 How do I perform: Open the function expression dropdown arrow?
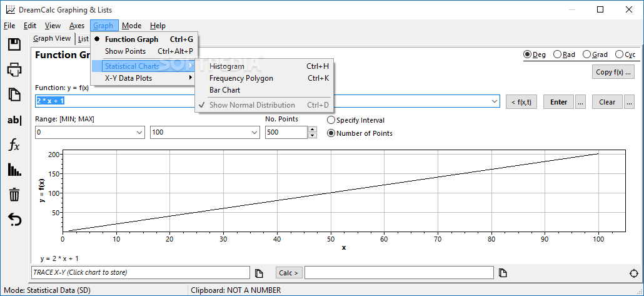pos(494,101)
